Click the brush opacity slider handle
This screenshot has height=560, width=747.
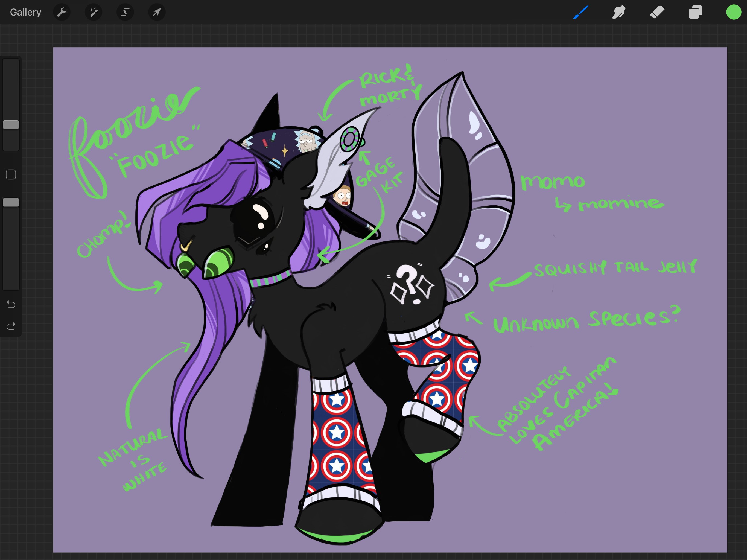(11, 202)
